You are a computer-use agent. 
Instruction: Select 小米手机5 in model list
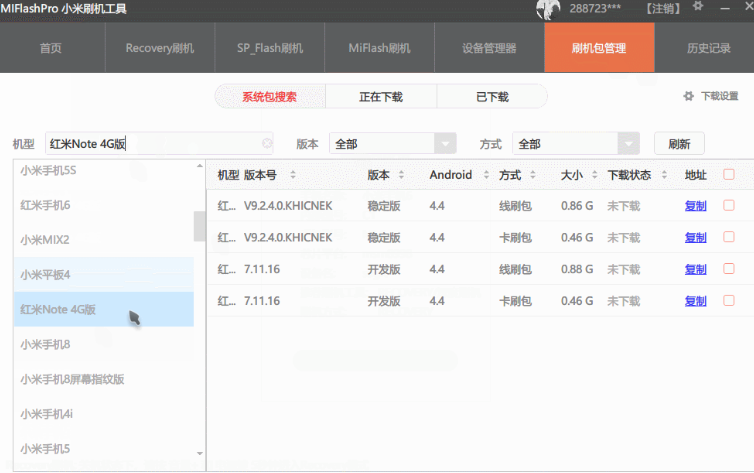(104, 448)
